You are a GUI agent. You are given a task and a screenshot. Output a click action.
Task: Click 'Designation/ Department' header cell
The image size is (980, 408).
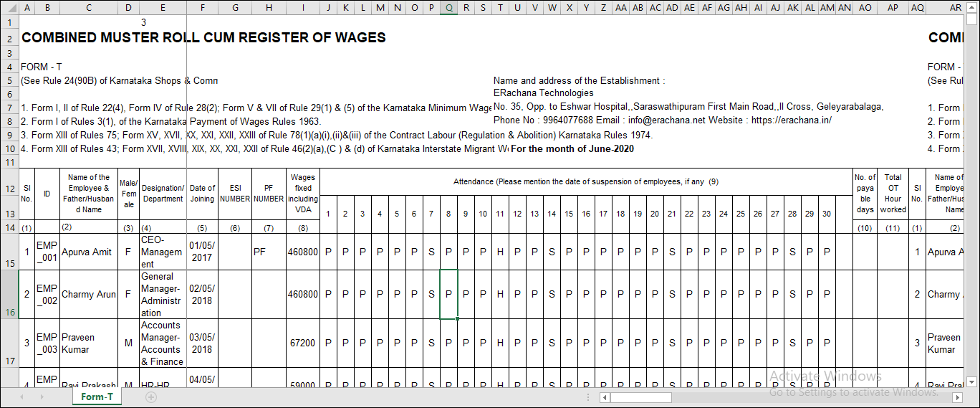(x=163, y=194)
